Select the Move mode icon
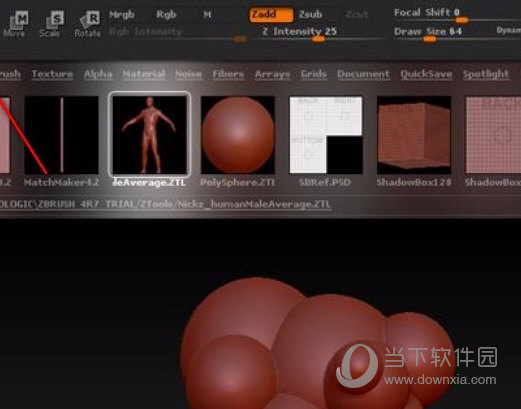Screen dimensions: 521x409 click(x=16, y=23)
